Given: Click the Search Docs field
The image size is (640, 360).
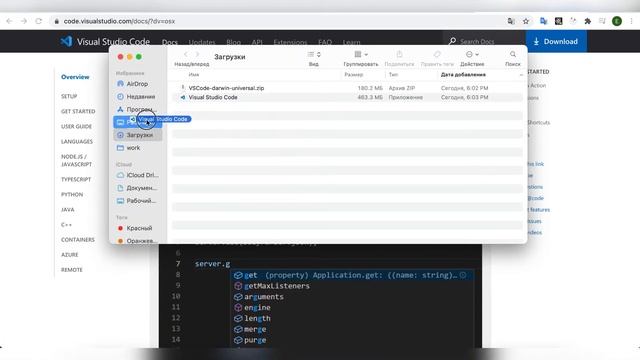Looking at the screenshot, I should (484, 41).
